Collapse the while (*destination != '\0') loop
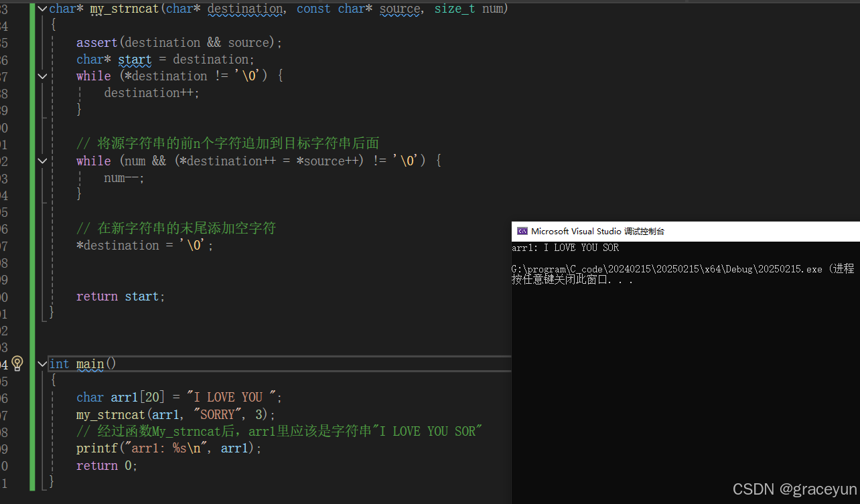The width and height of the screenshot is (860, 504). pos(43,76)
